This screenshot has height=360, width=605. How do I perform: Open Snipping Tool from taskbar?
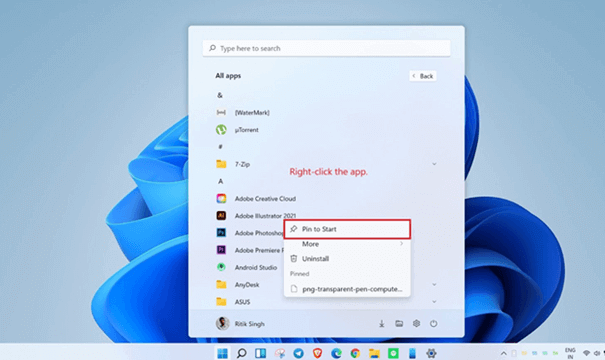(280, 353)
